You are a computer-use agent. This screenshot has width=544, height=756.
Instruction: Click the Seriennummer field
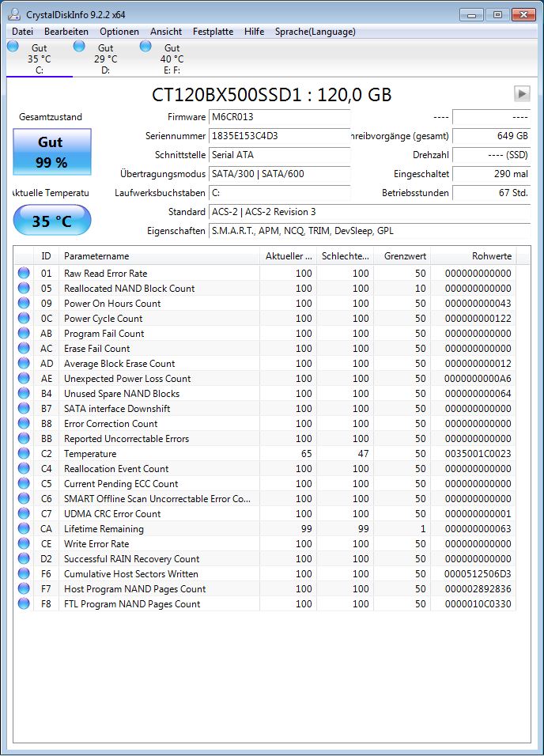[280, 136]
